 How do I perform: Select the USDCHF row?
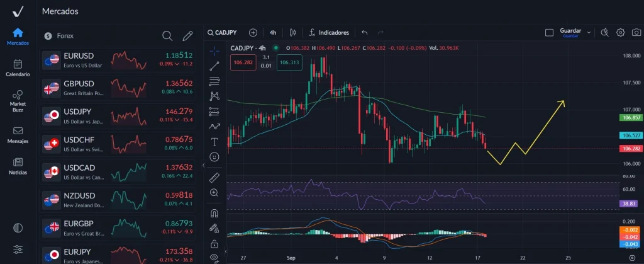coord(118,144)
